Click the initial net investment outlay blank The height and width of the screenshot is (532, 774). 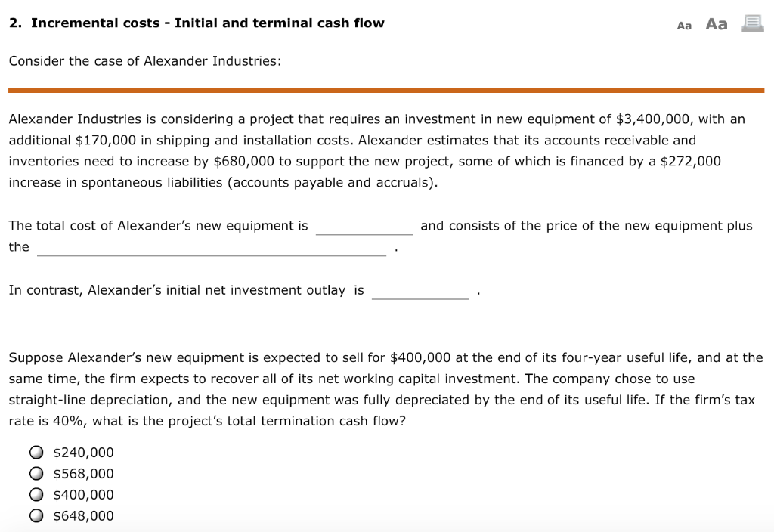420,295
